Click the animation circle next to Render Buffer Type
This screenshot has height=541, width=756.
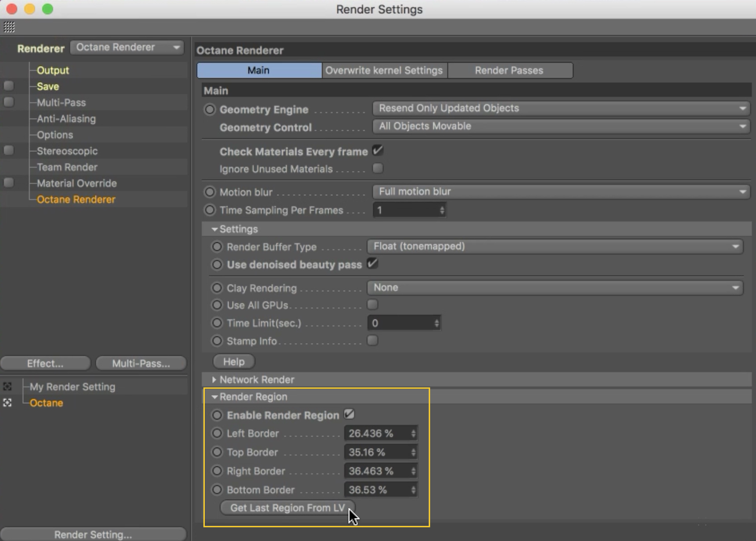click(217, 247)
